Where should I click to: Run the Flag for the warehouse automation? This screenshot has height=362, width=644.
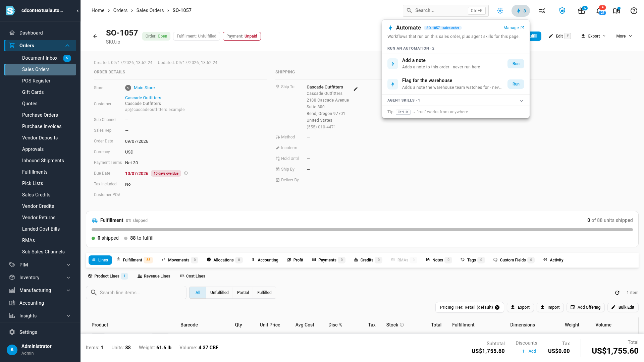coord(516,84)
